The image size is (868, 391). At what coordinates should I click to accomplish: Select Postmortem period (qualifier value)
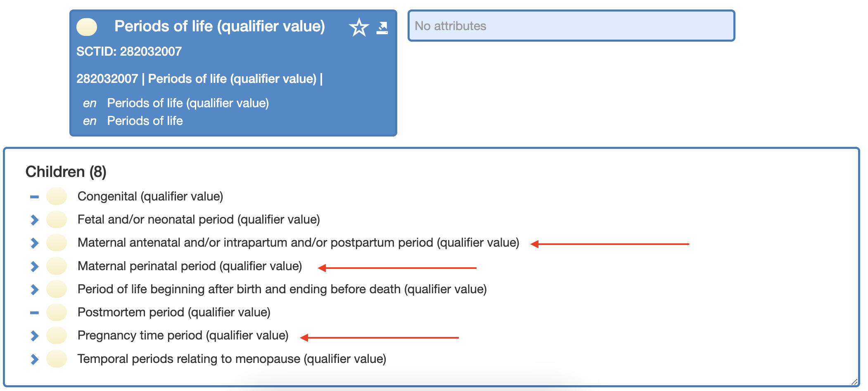pos(174,312)
